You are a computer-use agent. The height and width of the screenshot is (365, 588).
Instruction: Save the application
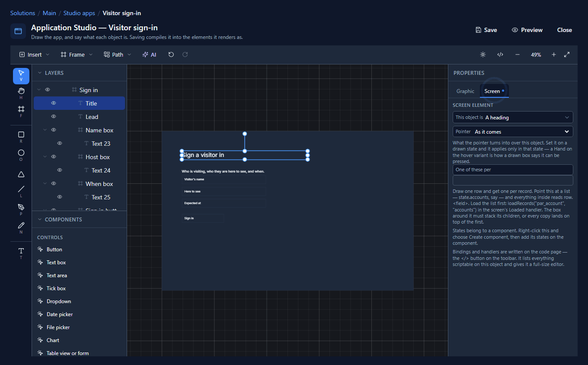pos(486,30)
